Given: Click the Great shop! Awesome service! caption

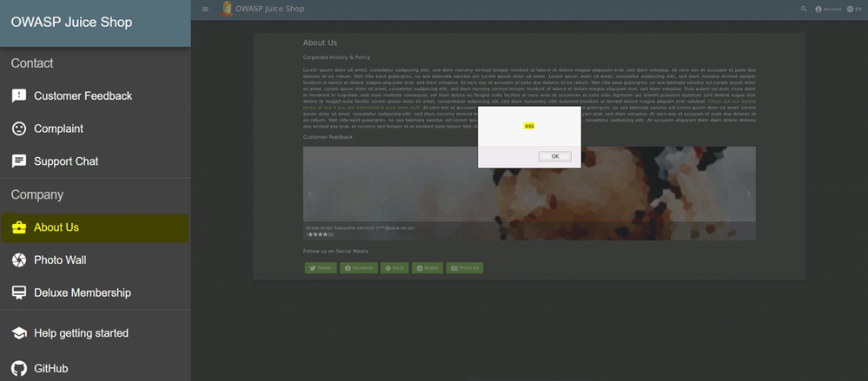Looking at the screenshot, I should [361, 228].
